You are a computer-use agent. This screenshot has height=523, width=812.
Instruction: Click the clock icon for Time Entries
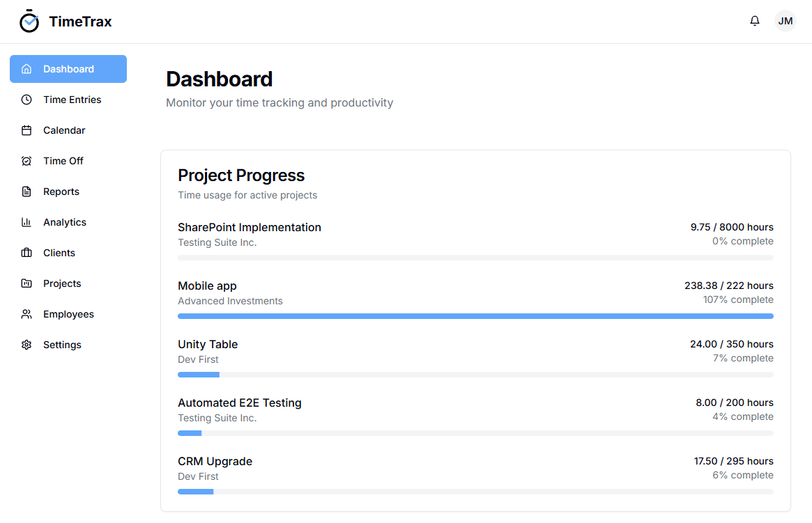[26, 100]
